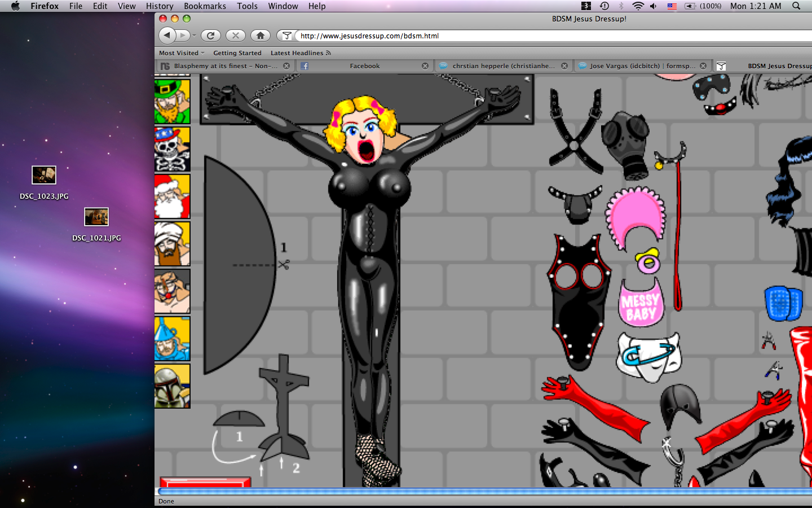
Task: Reload the current page
Action: [x=210, y=36]
